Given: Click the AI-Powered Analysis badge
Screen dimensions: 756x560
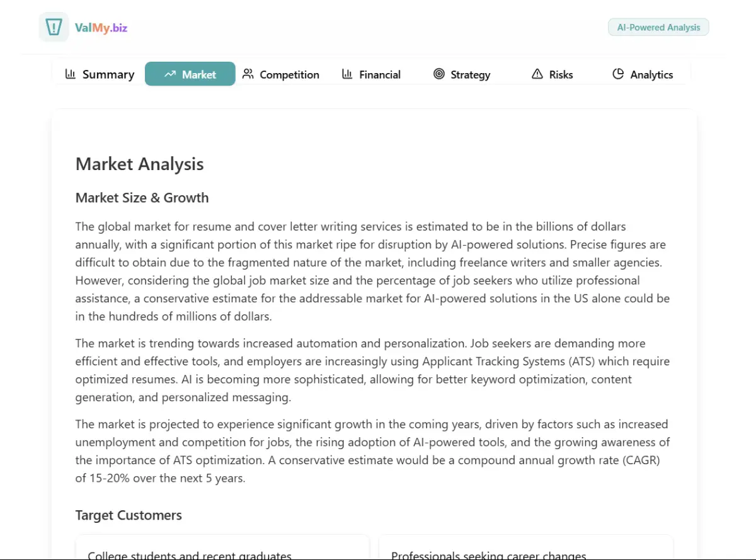Looking at the screenshot, I should (x=658, y=27).
